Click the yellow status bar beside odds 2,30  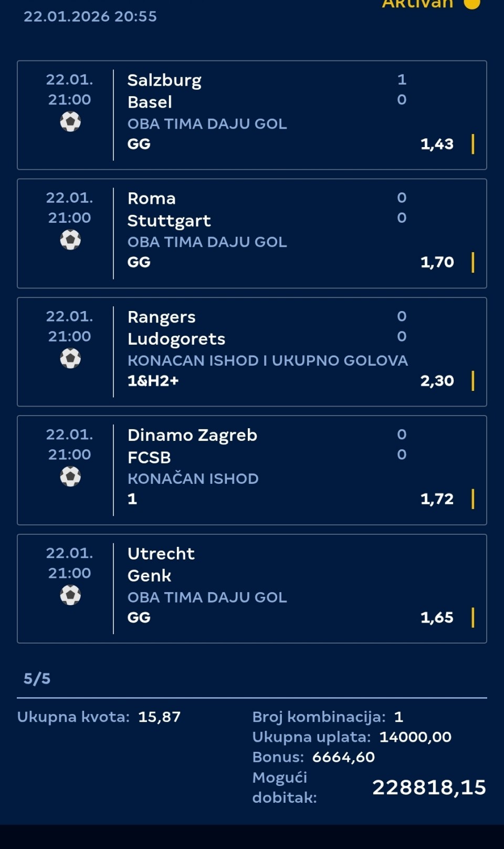(x=473, y=381)
